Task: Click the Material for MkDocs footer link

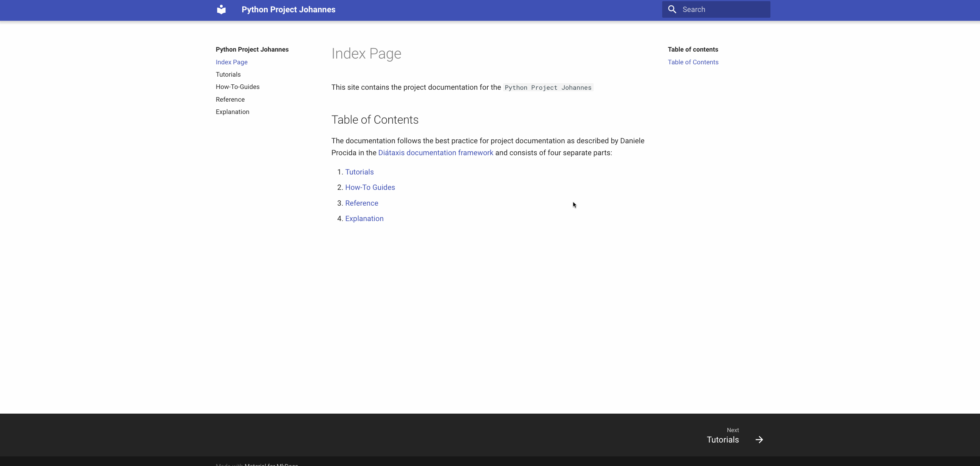Action: point(271,464)
